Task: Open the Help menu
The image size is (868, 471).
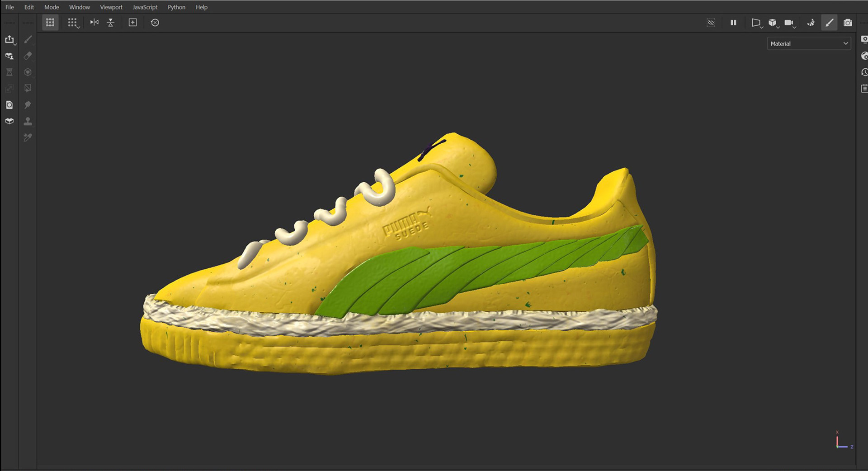Action: pyautogui.click(x=202, y=7)
